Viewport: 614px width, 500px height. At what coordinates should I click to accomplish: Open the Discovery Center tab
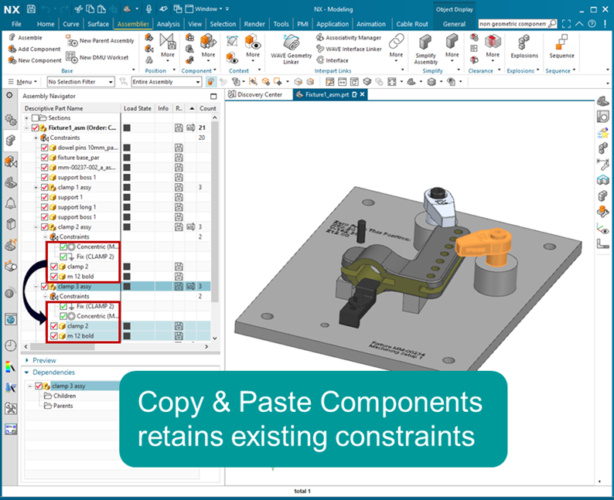click(260, 94)
